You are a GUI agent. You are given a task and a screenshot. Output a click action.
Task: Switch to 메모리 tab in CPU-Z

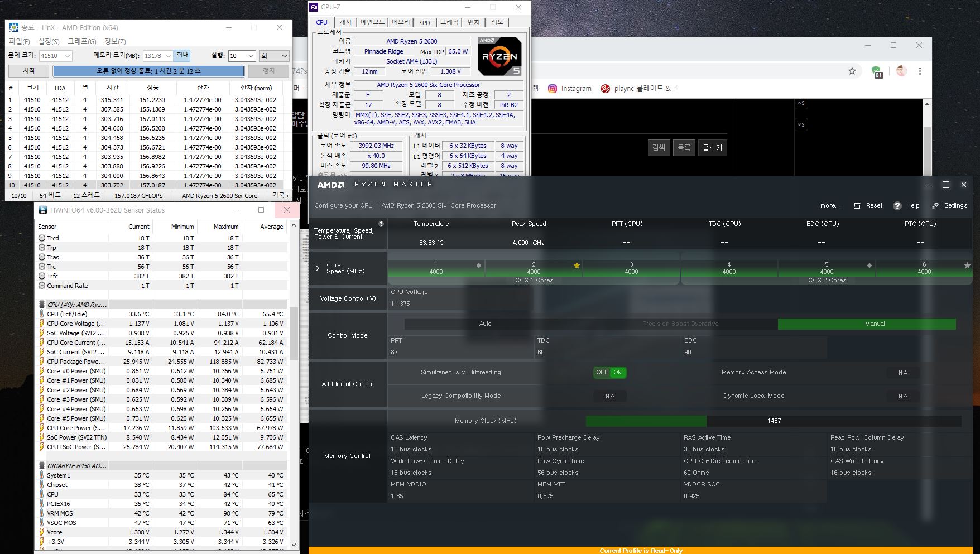coord(401,22)
